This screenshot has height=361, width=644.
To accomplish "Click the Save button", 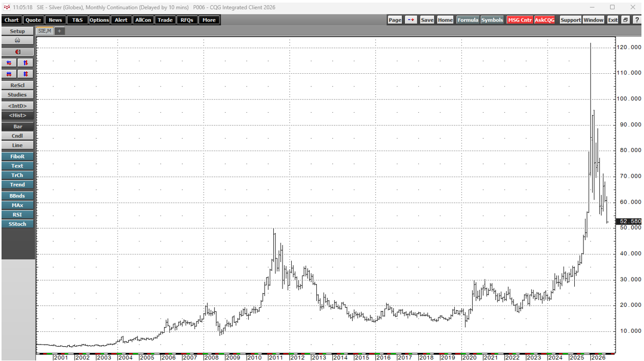I will (x=427, y=20).
